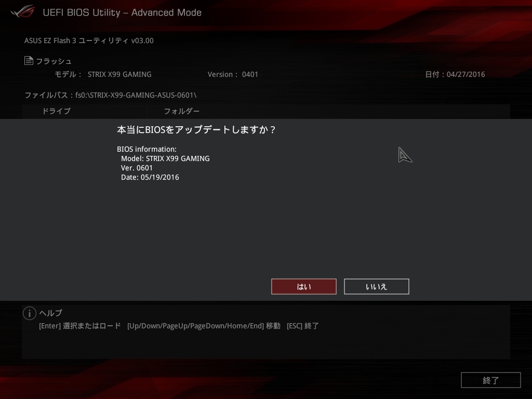Click the 日付 : 04/27/2016 text

455,74
